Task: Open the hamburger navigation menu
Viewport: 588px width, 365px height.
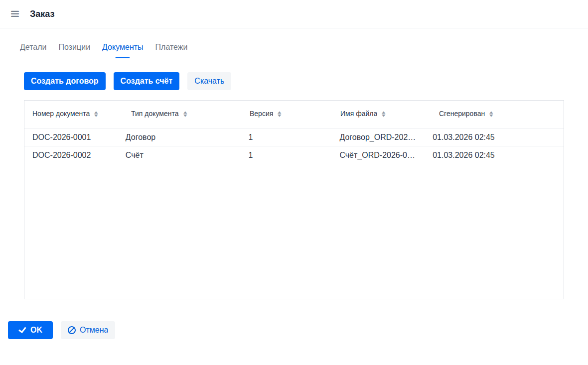Action: click(15, 14)
